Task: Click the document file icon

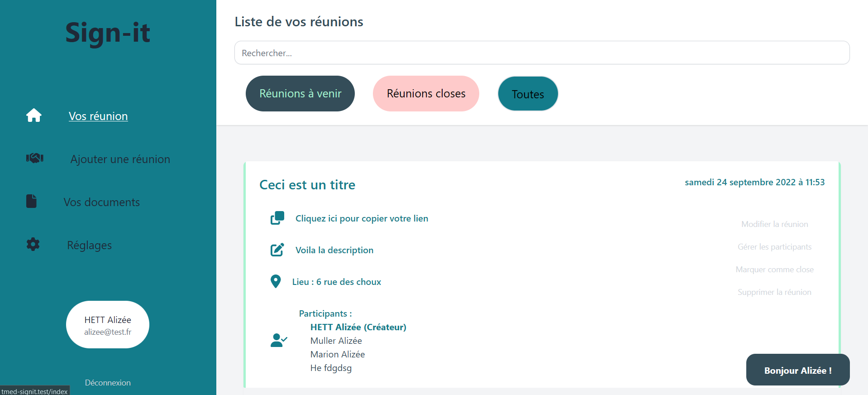Action: [31, 201]
